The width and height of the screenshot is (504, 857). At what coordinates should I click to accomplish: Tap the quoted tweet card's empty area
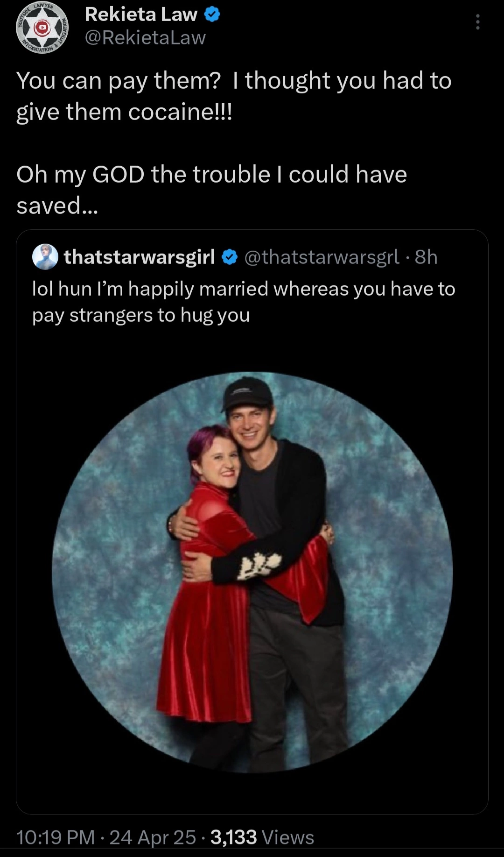(x=252, y=794)
